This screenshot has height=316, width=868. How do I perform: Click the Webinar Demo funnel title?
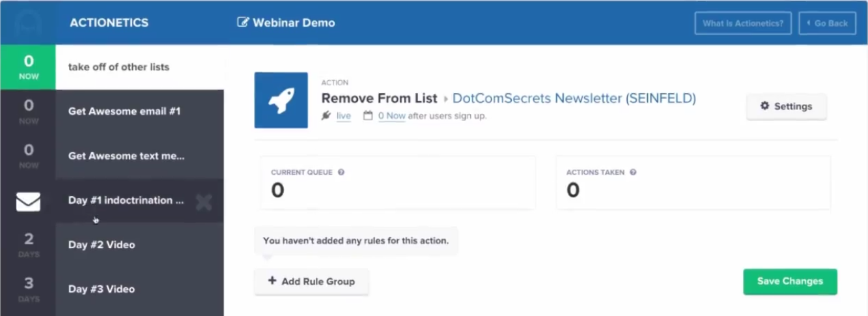click(x=294, y=23)
